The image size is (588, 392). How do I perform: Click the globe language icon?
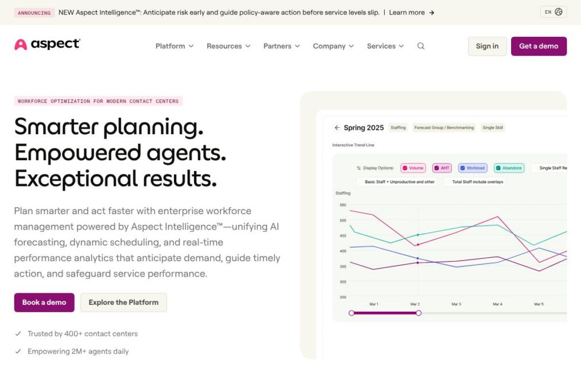[x=559, y=12]
